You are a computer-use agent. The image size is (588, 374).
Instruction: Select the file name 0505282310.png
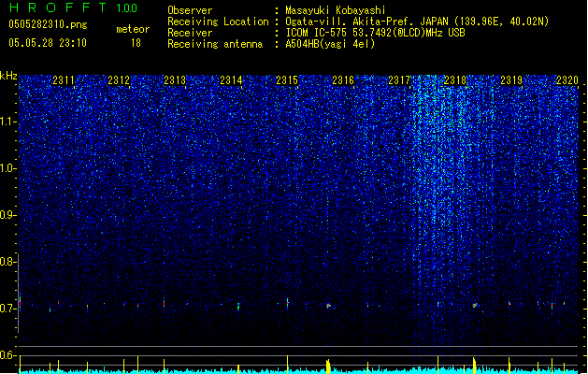[x=48, y=24]
